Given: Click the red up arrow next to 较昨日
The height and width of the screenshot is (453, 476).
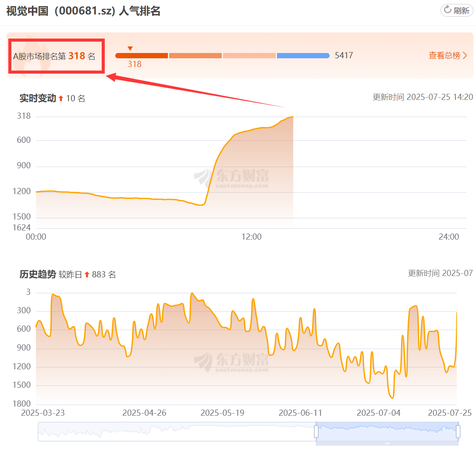Looking at the screenshot, I should click(87, 274).
